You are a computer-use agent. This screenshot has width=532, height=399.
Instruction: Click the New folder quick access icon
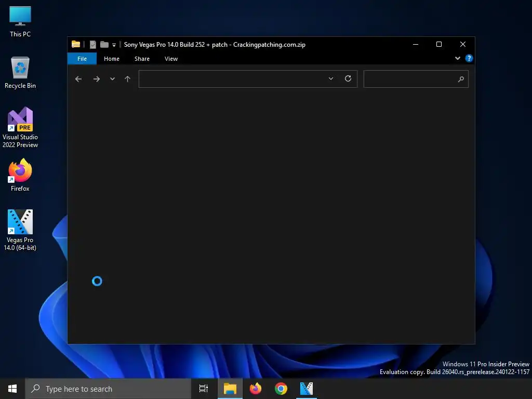104,45
